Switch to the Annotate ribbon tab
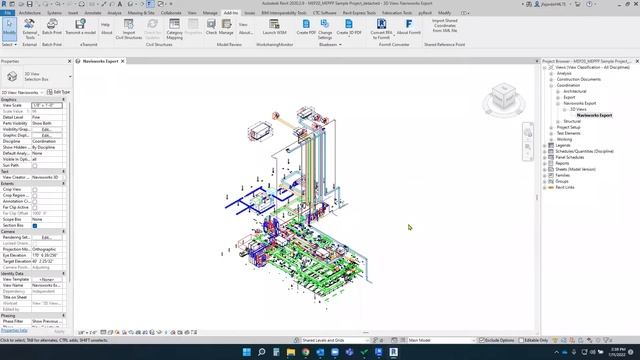Image resolution: width=640 pixels, height=360 pixels. pyautogui.click(x=93, y=13)
